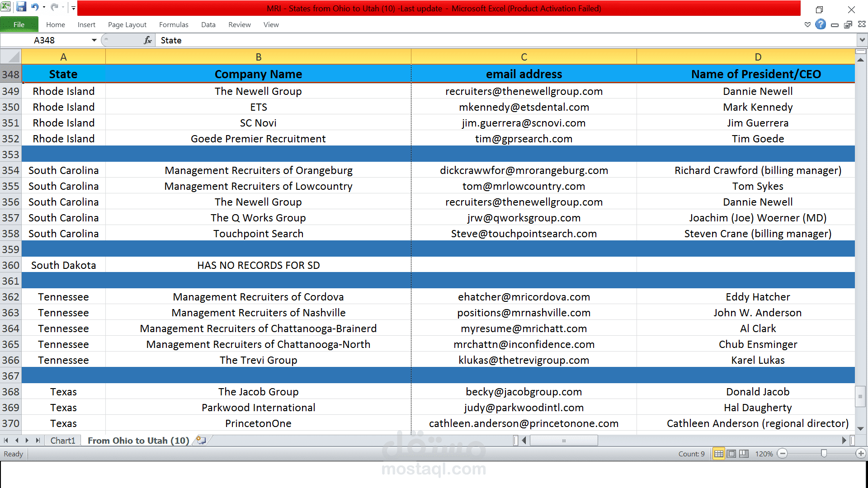Click Zoom Out minus button in status bar
This screenshot has height=488, width=868.
(x=783, y=454)
